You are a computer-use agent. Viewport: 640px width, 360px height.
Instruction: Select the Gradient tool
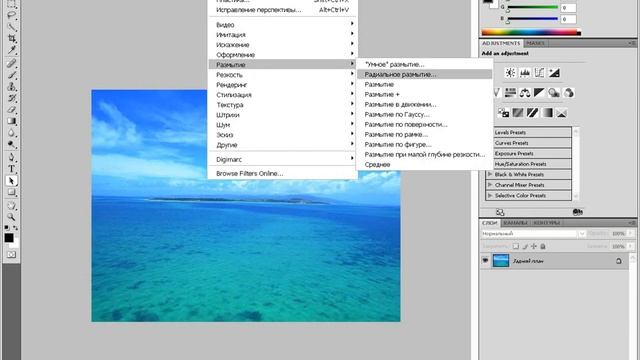click(x=11, y=121)
